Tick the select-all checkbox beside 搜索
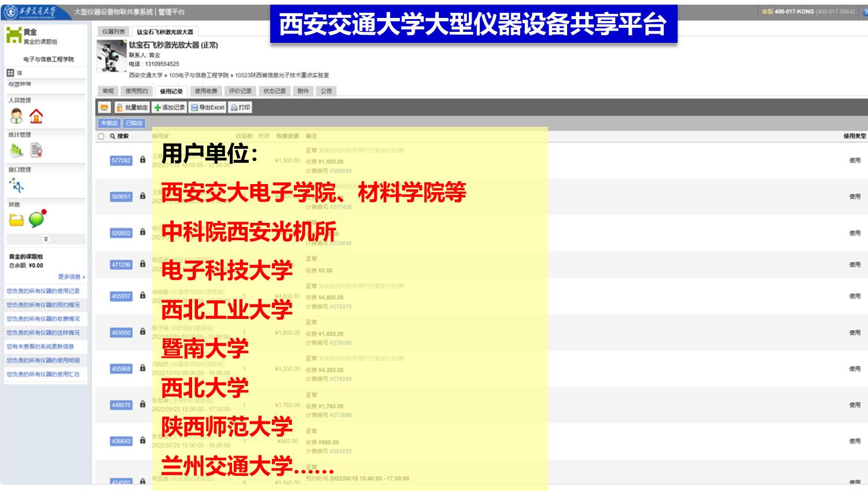This screenshot has width=868, height=492. [x=101, y=137]
